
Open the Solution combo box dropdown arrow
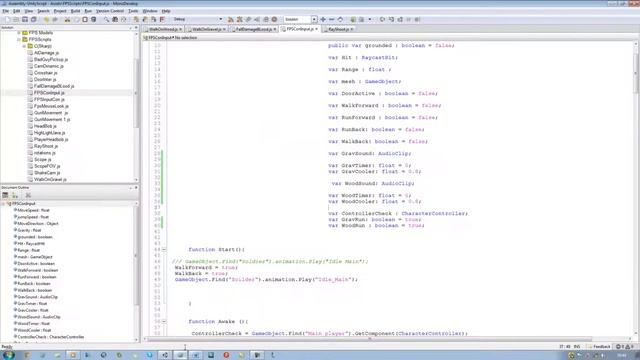point(314,19)
